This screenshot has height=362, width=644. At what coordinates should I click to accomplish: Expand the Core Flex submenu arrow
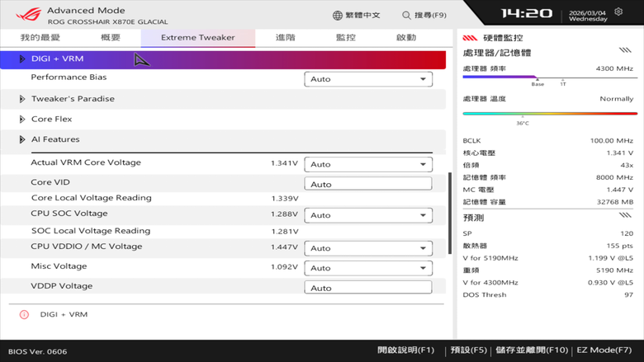click(x=22, y=120)
